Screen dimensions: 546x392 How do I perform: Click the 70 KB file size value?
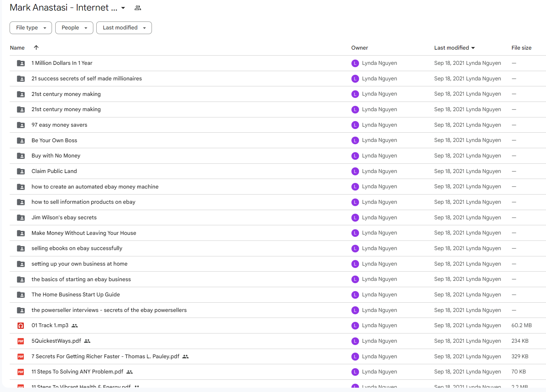tap(519, 372)
